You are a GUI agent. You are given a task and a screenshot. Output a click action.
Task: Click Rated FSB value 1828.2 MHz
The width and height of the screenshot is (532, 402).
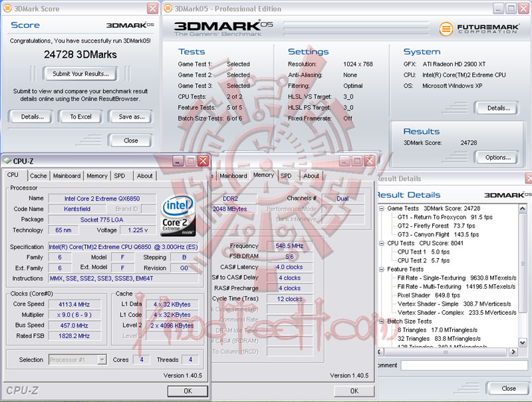tap(74, 336)
